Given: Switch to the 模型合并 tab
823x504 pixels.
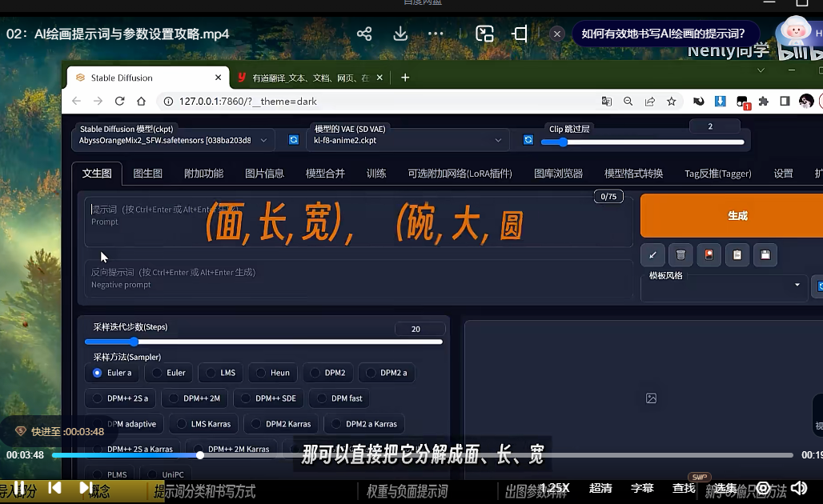Looking at the screenshot, I should [325, 174].
